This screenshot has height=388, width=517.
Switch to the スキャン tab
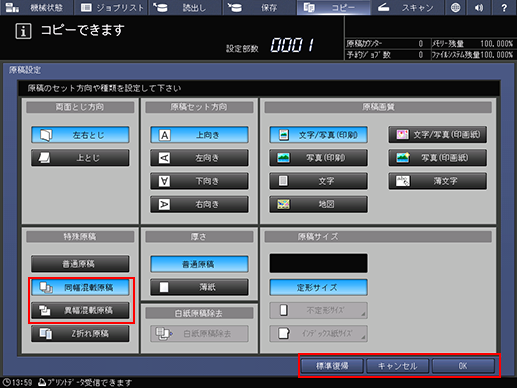tap(407, 7)
